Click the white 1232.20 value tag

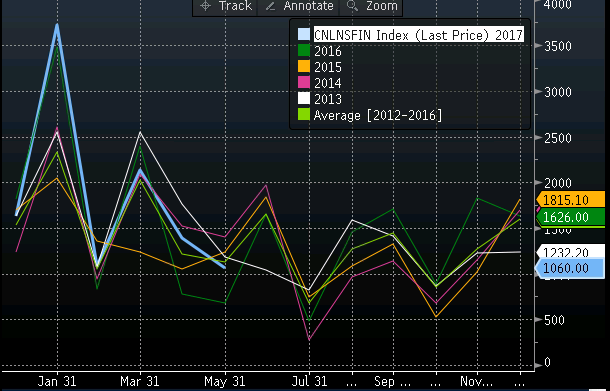(x=570, y=252)
